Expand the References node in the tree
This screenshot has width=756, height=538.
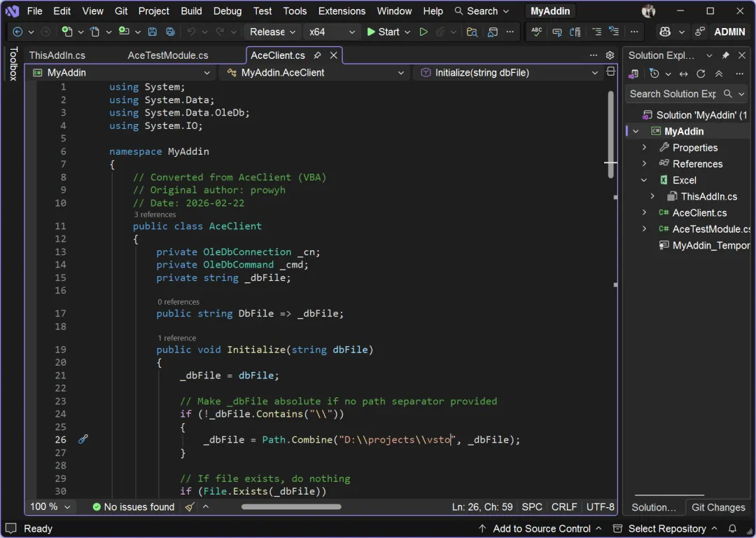[x=644, y=164]
